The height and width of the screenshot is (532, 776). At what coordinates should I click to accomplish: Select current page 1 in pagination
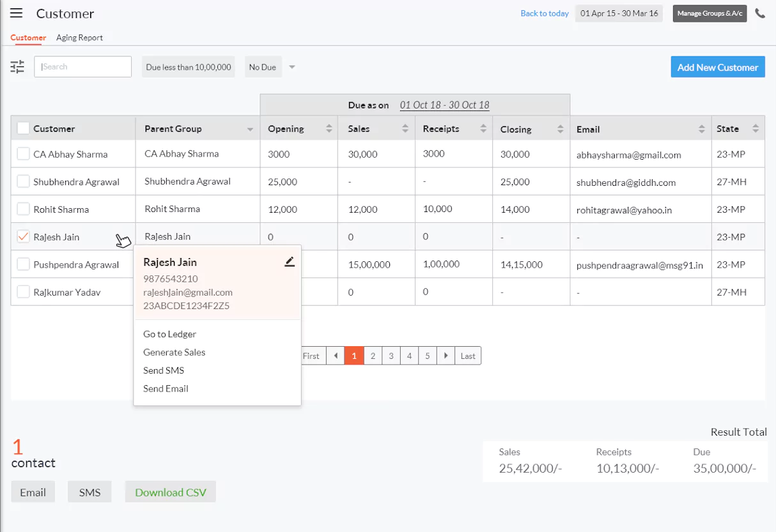pyautogui.click(x=353, y=356)
